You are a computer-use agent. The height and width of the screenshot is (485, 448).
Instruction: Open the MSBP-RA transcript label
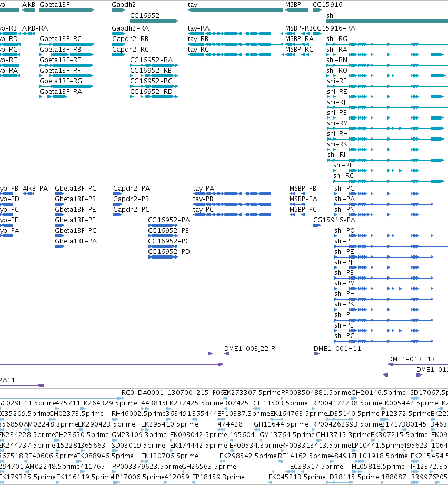point(300,39)
